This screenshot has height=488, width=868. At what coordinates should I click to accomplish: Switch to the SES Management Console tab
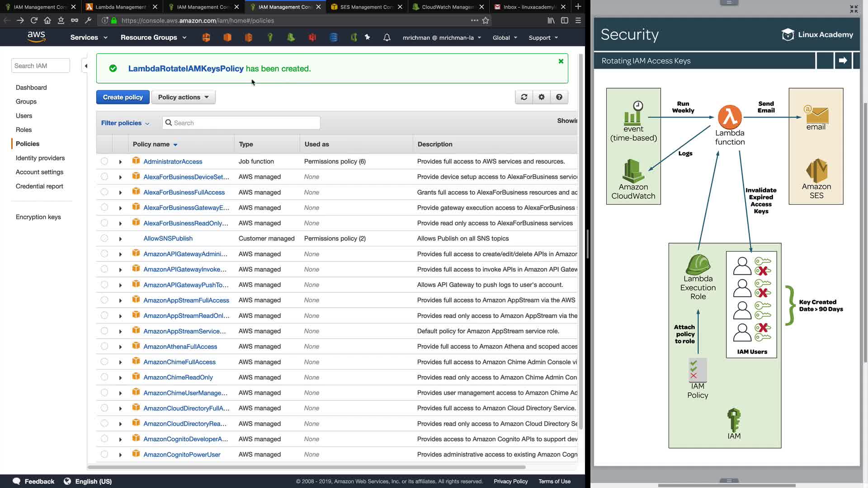[366, 7]
